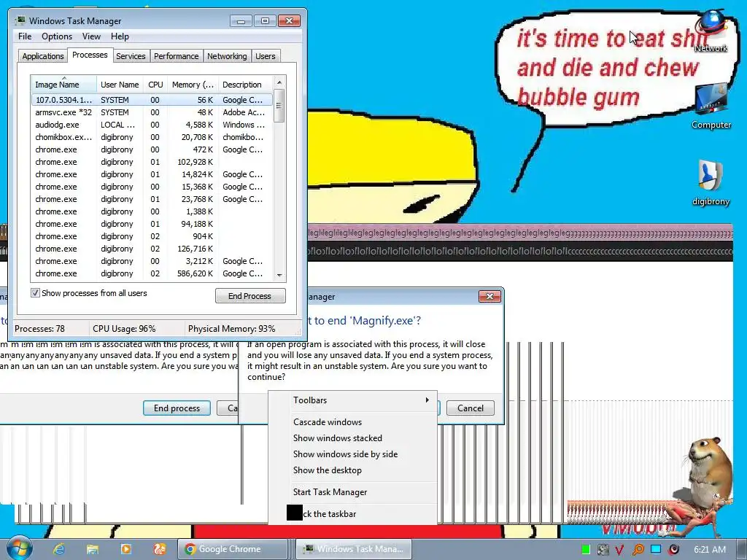
Task: Switch to the Performance tab
Action: tap(176, 56)
